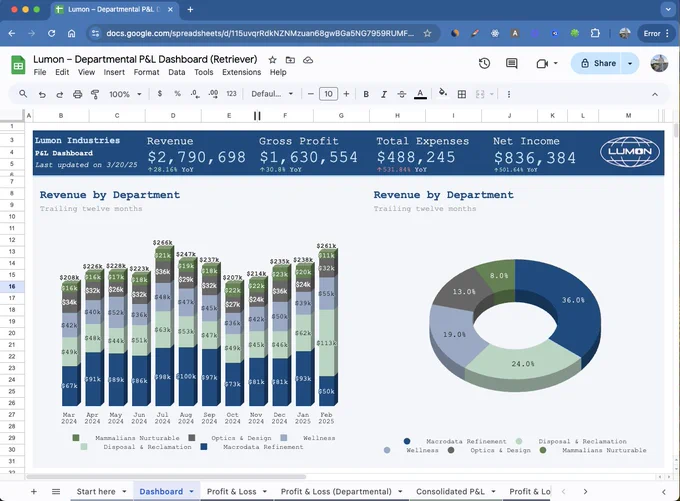
Task: Open the Extensions menu
Action: pos(242,72)
